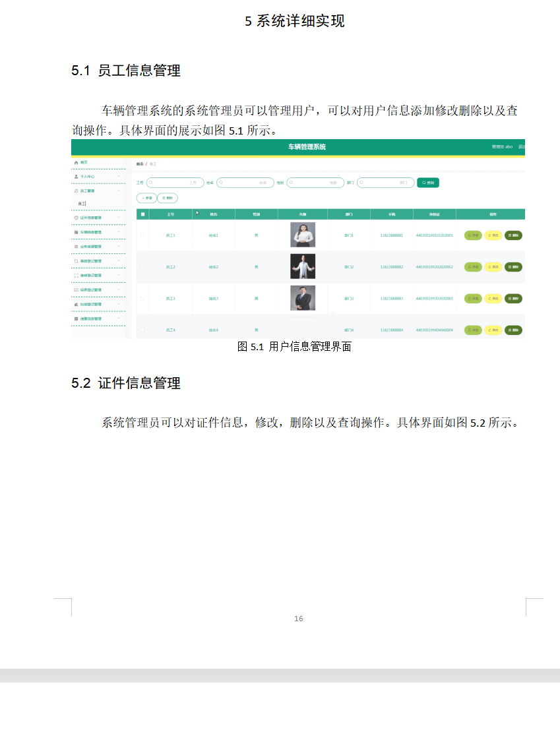Open the 消息信息管理 message management icon
The height and width of the screenshot is (732, 560).
click(x=77, y=318)
